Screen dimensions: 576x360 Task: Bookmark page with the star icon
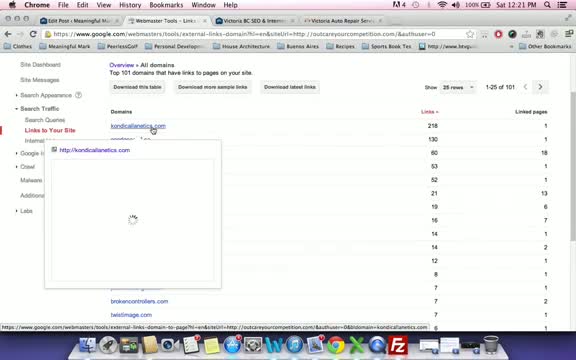click(470, 34)
